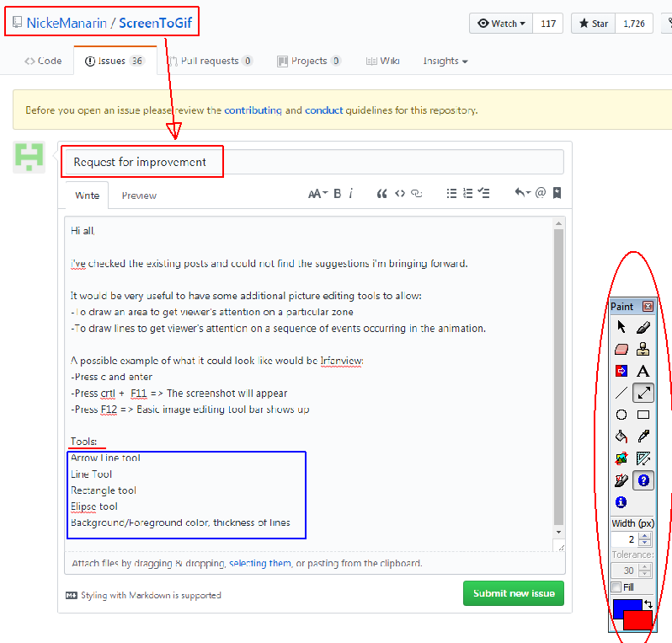Toggle bold formatting in editor
Viewport: 672px width, 643px height.
[338, 194]
